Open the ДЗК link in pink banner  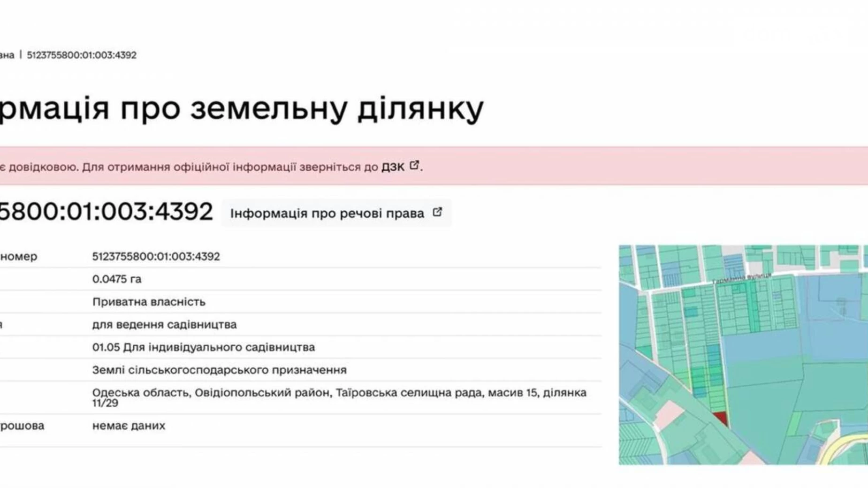click(393, 167)
